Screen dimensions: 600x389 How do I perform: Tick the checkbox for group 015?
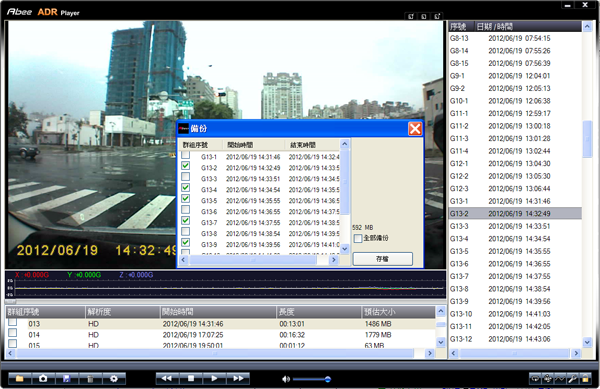13,343
